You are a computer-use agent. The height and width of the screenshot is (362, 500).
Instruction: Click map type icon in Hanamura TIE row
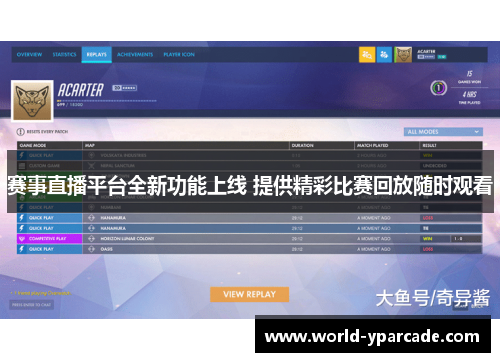click(x=91, y=228)
